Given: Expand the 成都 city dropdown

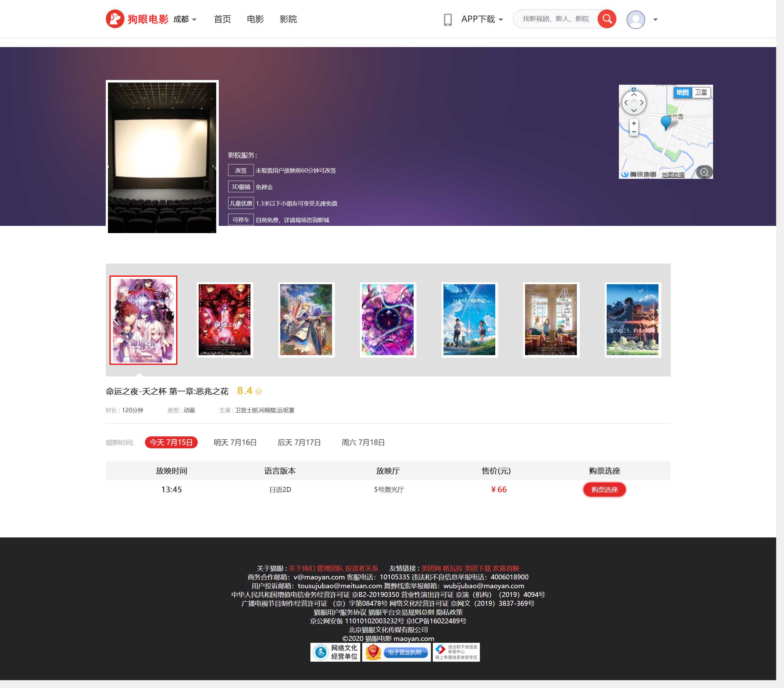Looking at the screenshot, I should 185,19.
